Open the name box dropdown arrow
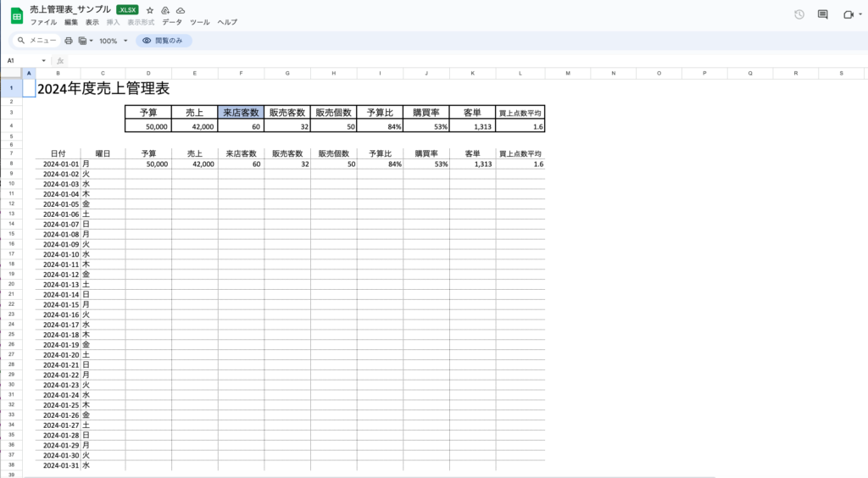Viewport: 868px width, 478px height. [44, 61]
